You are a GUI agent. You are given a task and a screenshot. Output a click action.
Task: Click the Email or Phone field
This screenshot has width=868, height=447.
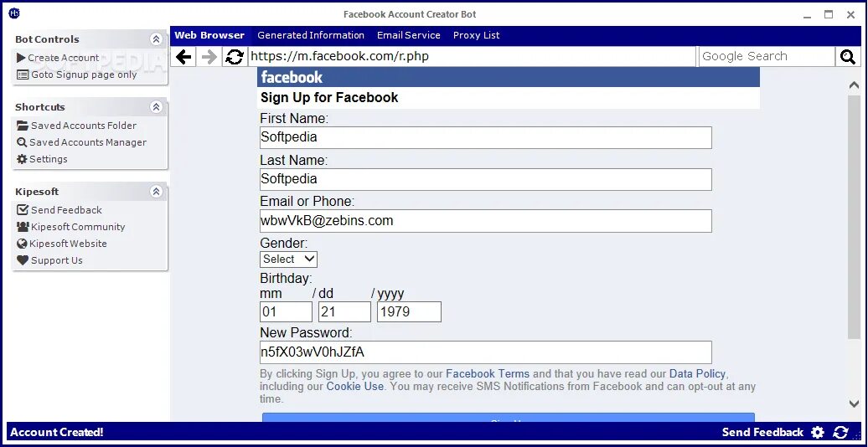point(485,221)
